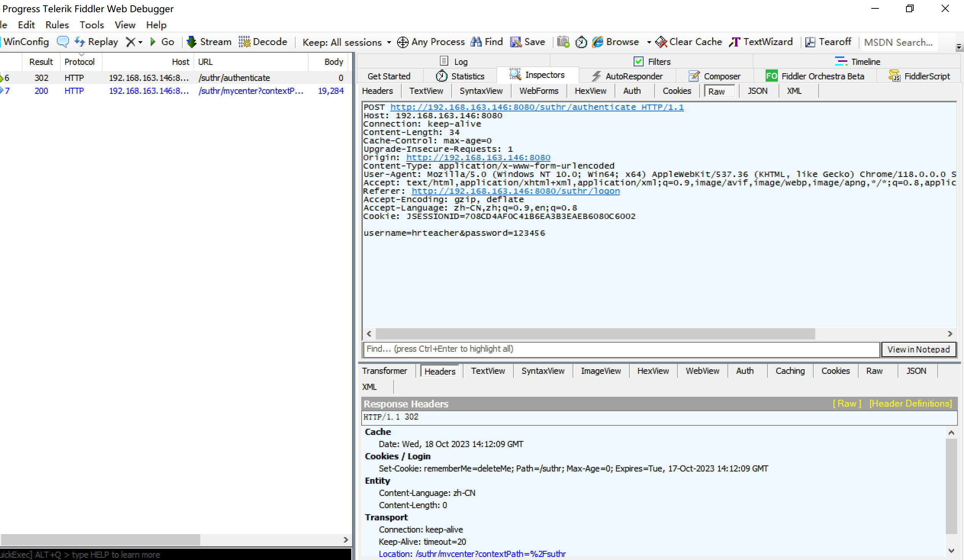Viewport: 964px width, 560px height.
Task: Select the response ImageView tab
Action: click(x=600, y=371)
